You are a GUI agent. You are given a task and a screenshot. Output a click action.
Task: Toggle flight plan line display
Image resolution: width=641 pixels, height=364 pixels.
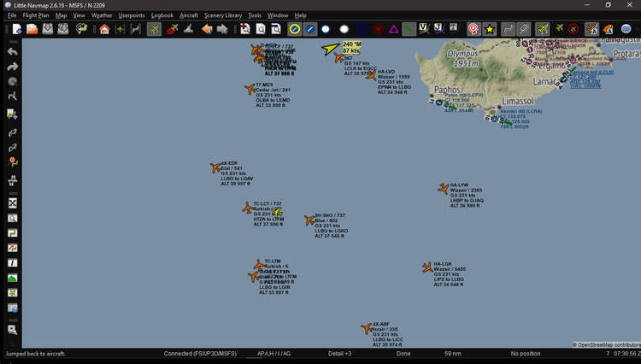point(509,29)
